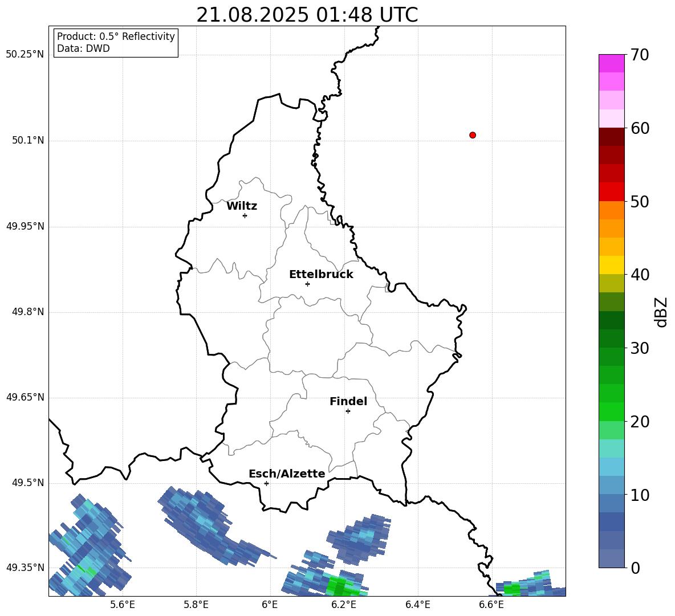Click the 49.8°N latitude label

28,312
